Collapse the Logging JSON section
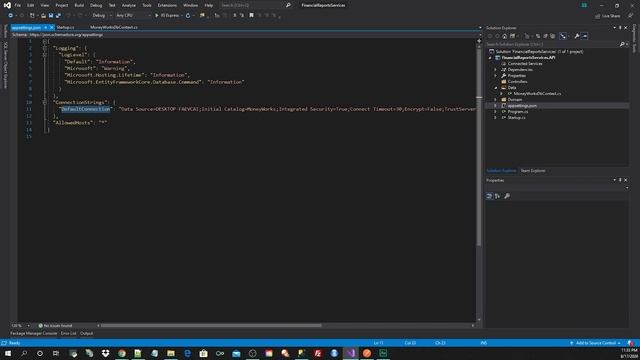 (44, 48)
